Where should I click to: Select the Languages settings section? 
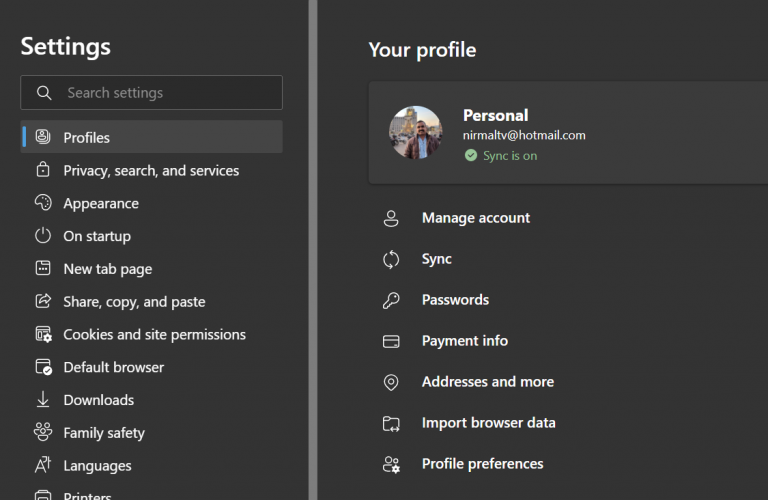click(97, 466)
